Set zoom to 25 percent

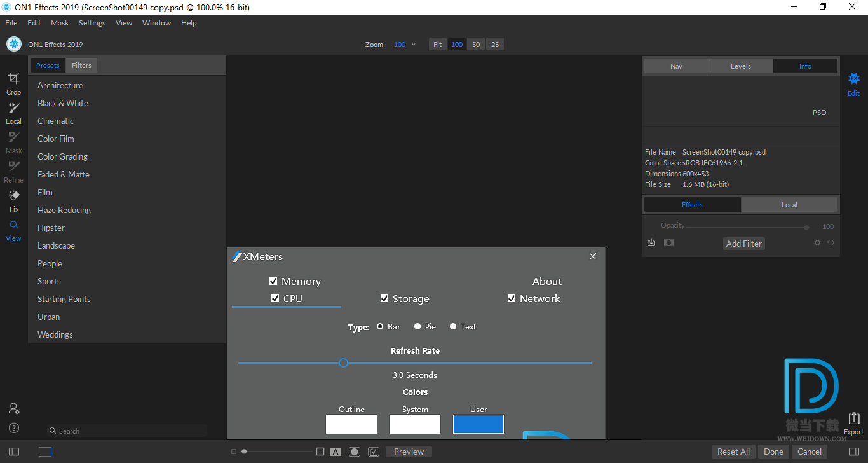click(x=495, y=45)
